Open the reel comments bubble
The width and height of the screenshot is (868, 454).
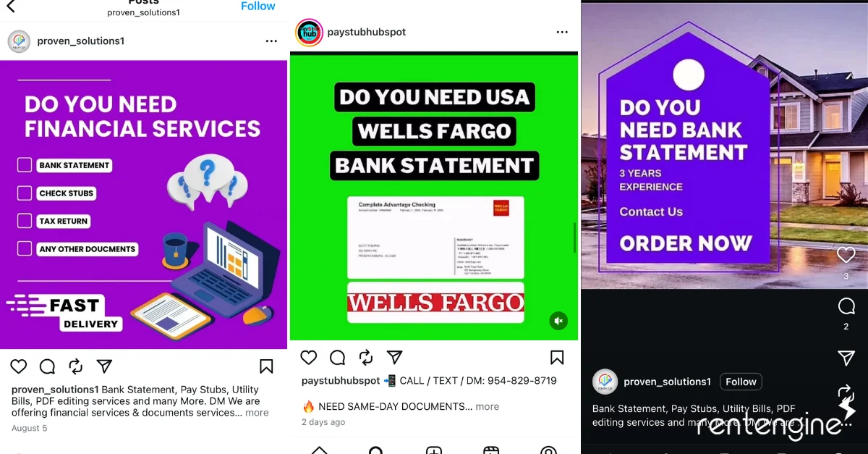846,306
